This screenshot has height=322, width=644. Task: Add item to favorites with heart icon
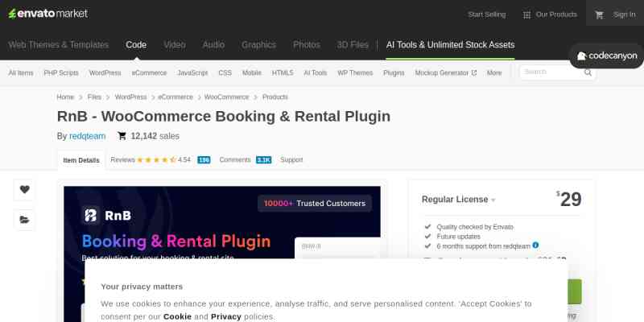(x=25, y=190)
